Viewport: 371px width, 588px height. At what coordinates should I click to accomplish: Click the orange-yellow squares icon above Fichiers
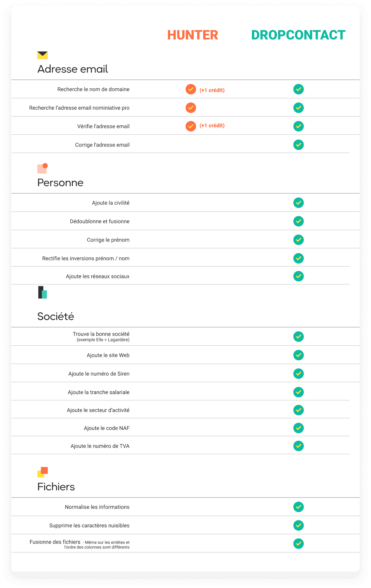pos(42,472)
